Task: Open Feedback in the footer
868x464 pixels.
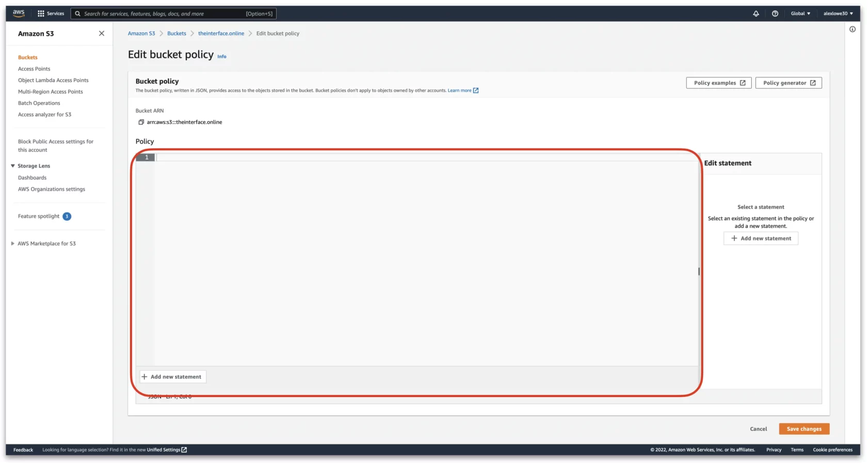Action: [x=23, y=450]
